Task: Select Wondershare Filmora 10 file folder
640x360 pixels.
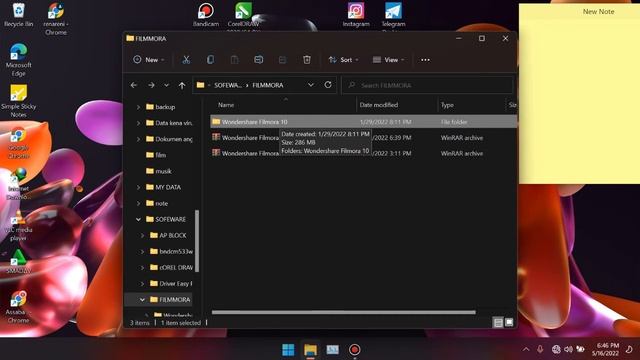Action: click(x=363, y=122)
